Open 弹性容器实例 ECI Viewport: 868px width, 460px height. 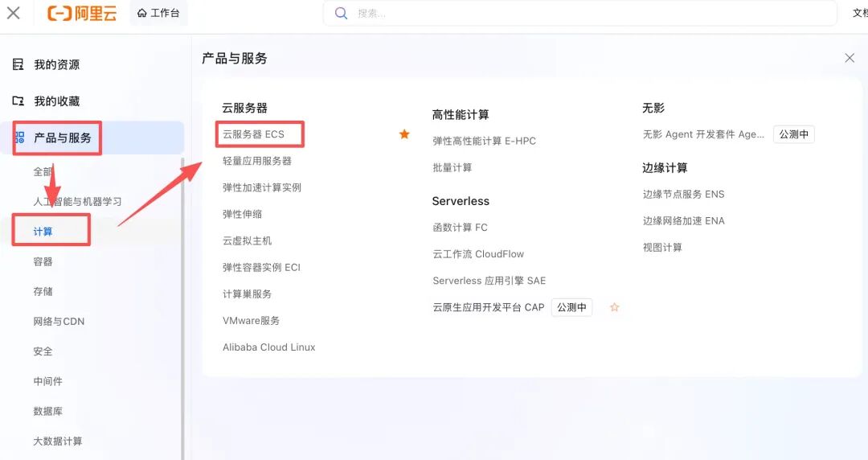tap(261, 267)
